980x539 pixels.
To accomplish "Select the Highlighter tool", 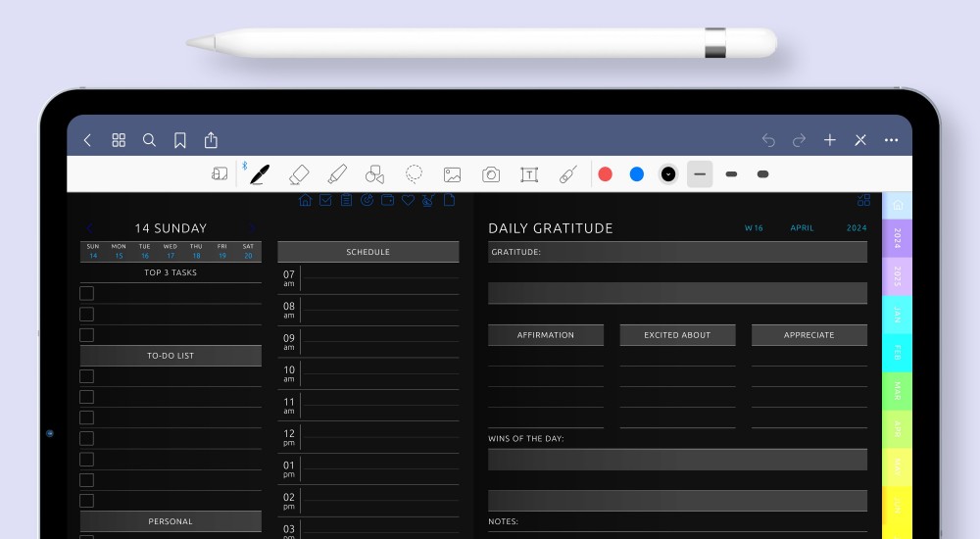I will tap(337, 174).
